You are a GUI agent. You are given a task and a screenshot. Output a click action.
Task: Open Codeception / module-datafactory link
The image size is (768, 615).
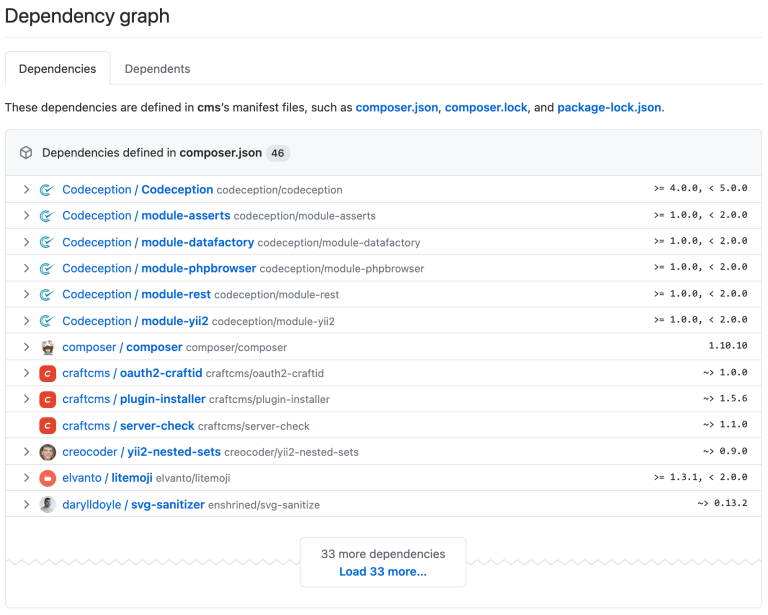point(158,242)
